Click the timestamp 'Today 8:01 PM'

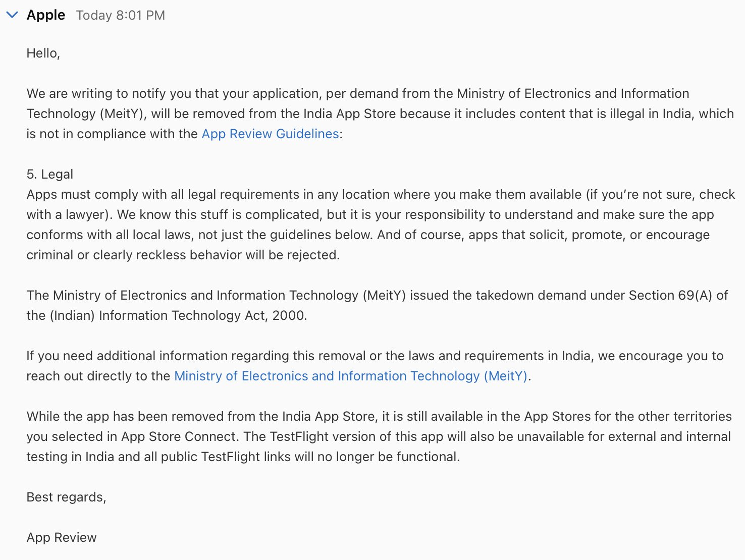121,15
